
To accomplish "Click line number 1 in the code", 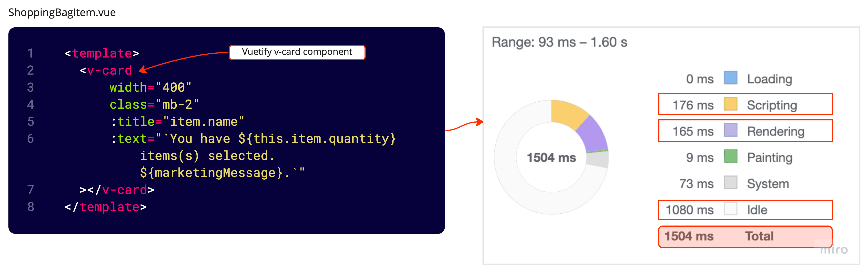I will tap(30, 53).
